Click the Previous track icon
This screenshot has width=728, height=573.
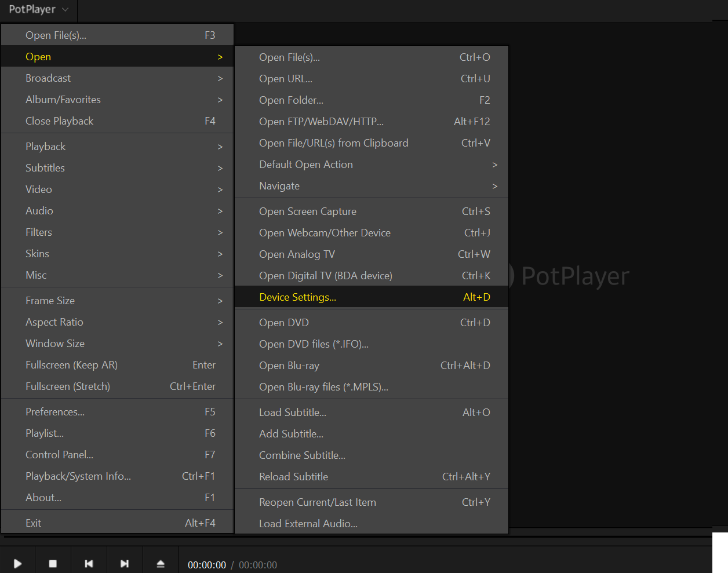click(89, 564)
